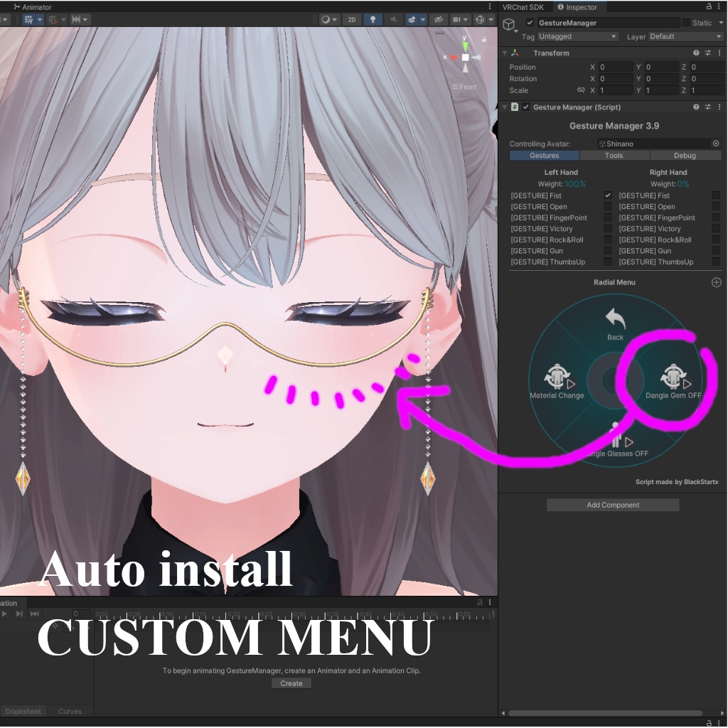Switch to Debug tab

[x=685, y=156]
